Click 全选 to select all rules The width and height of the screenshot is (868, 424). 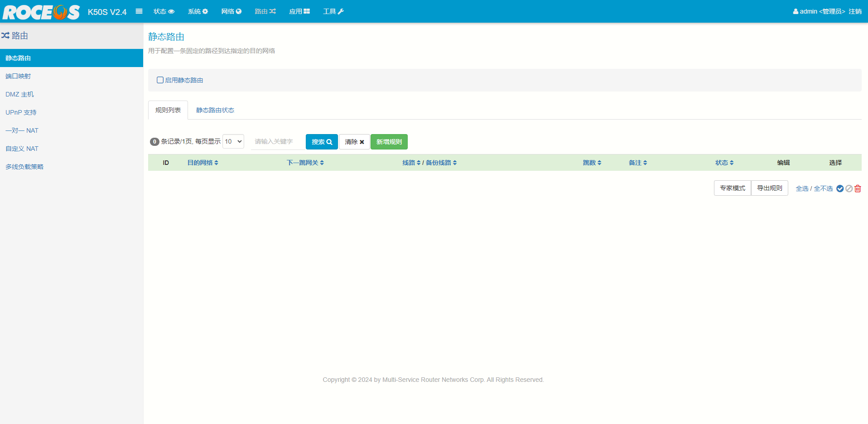[802, 188]
